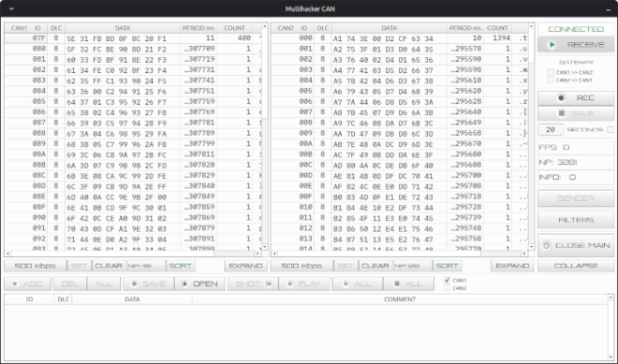Click CLOSE MAIN power button
The width and height of the screenshot is (618, 364).
point(576,245)
